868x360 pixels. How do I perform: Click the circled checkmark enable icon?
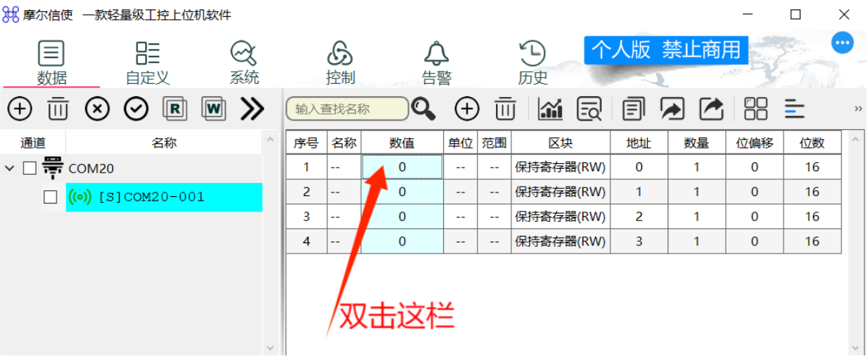(x=136, y=109)
